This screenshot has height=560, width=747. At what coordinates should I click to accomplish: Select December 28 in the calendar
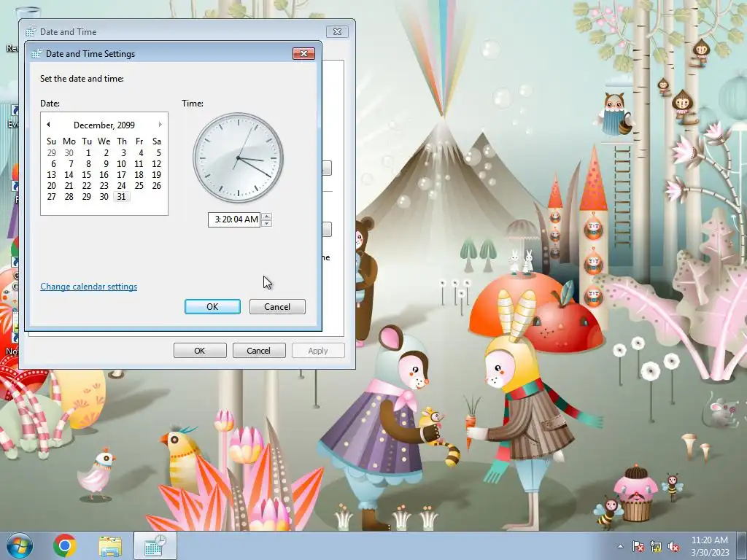(69, 197)
